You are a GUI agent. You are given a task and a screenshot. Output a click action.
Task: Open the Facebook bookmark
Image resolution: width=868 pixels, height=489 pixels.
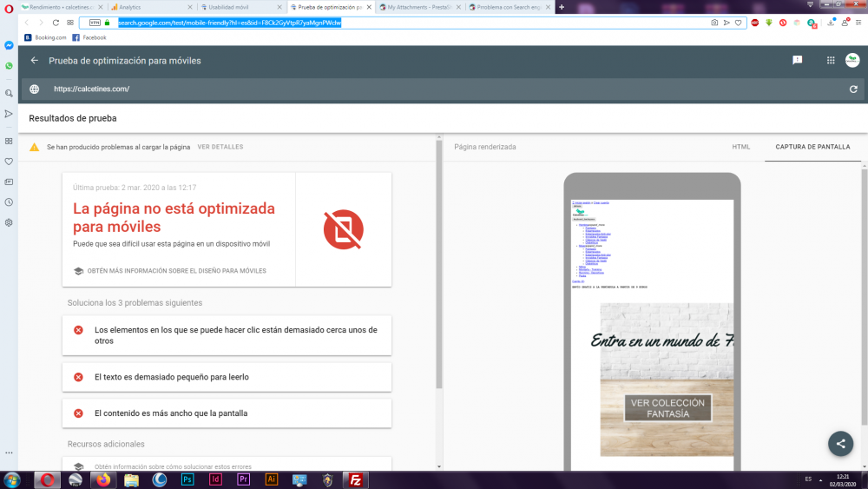tap(89, 37)
